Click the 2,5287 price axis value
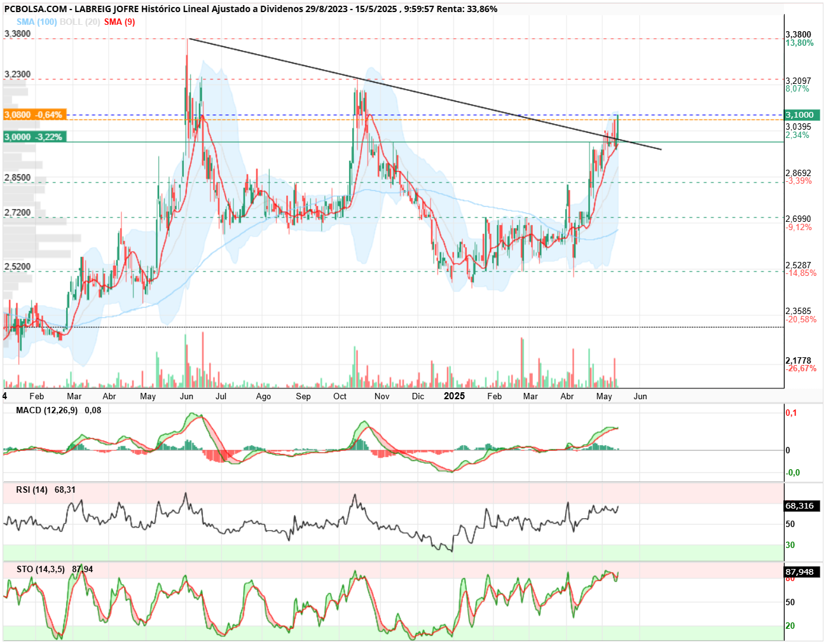This screenshot has width=826, height=644. 798,265
